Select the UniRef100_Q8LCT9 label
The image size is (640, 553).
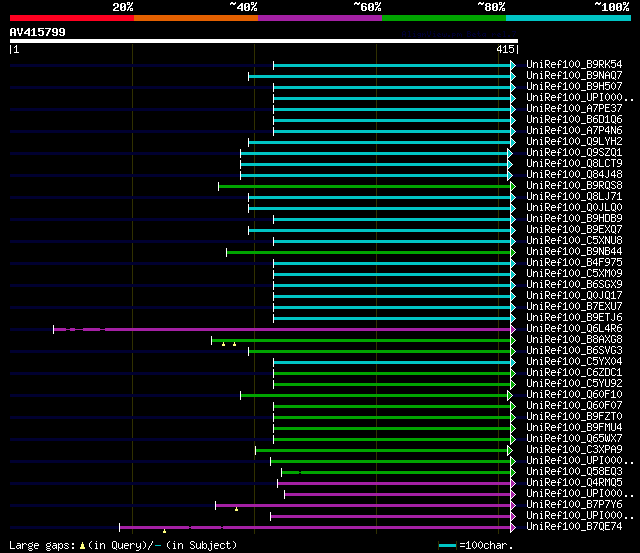(574, 164)
